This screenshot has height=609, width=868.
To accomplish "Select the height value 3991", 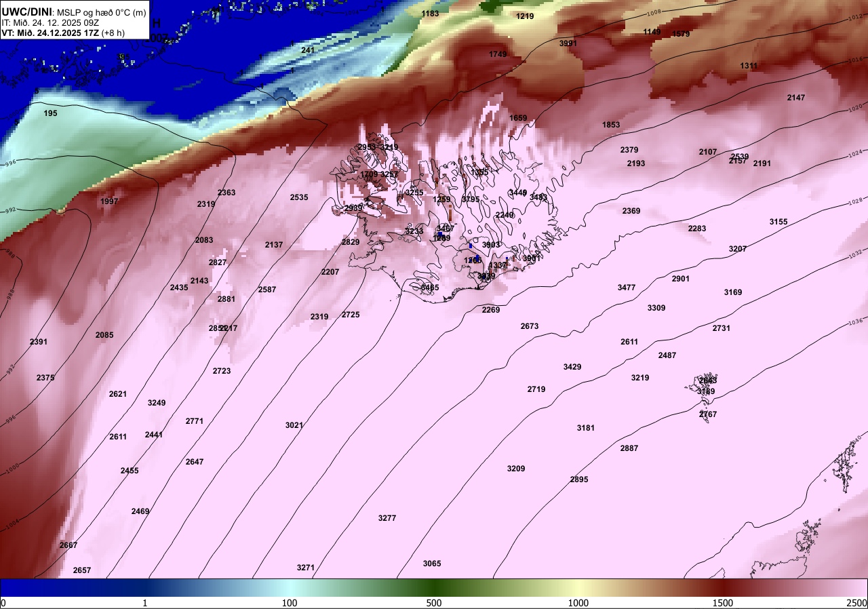I will 568,43.
